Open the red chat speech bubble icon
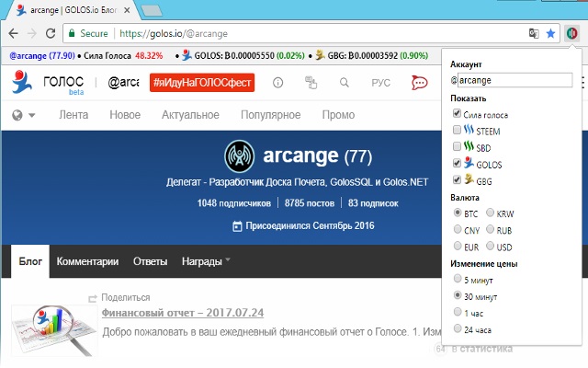Image resolution: width=588 pixels, height=368 pixels. click(419, 83)
